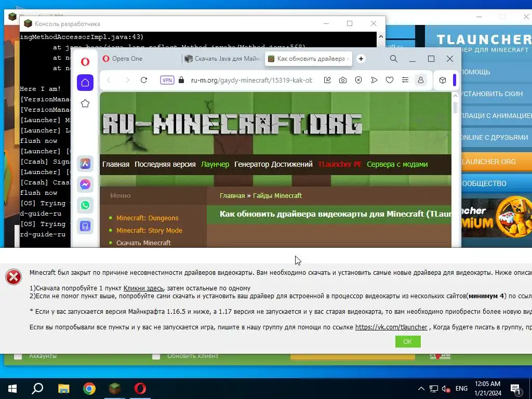
Task: Open Генератор Достижений menu item
Action: [273, 164]
